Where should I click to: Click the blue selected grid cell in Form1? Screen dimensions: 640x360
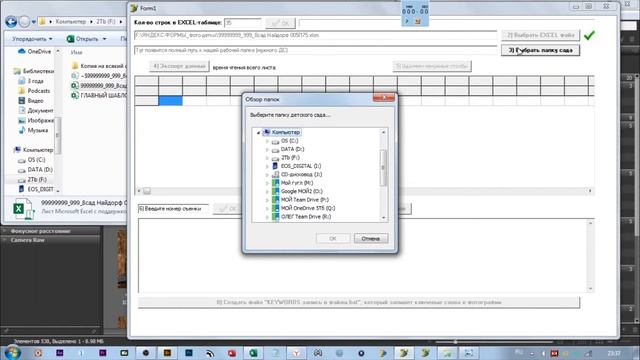(170, 100)
